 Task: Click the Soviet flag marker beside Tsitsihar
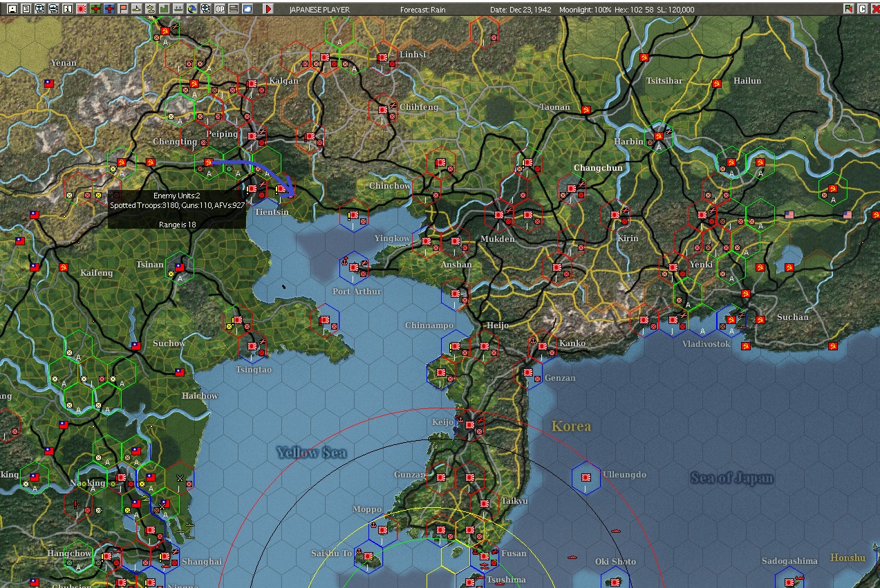(644, 57)
